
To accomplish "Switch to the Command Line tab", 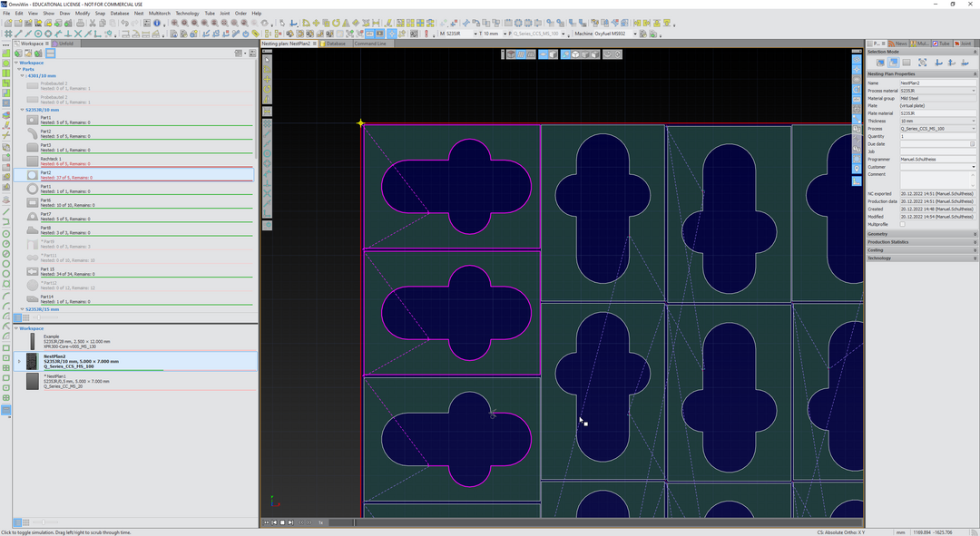I will [370, 44].
